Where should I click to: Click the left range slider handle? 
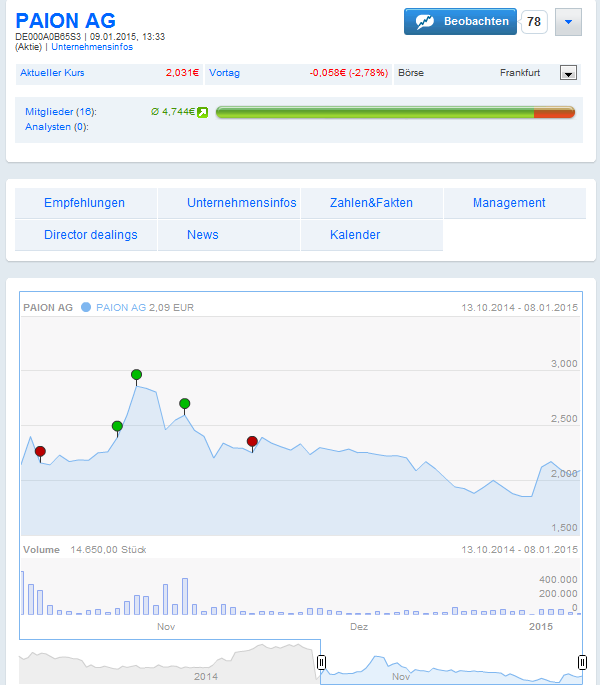pyautogui.click(x=321, y=662)
